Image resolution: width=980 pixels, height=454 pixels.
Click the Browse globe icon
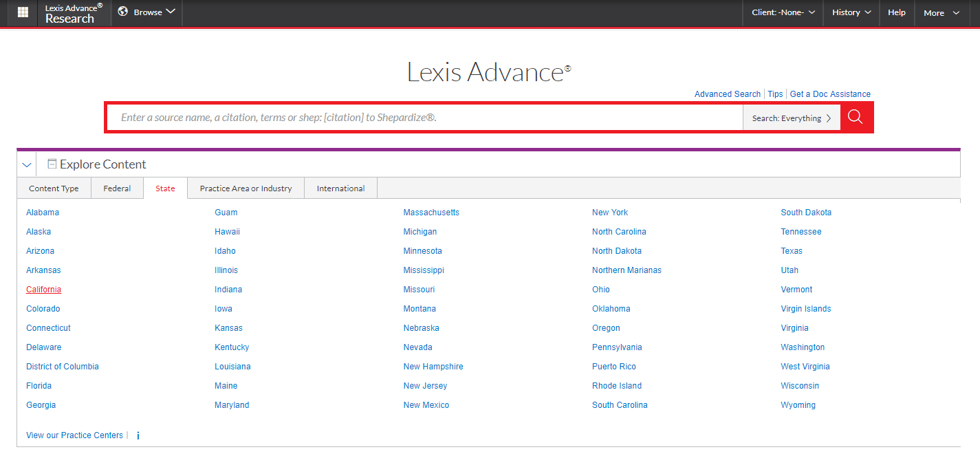click(123, 12)
